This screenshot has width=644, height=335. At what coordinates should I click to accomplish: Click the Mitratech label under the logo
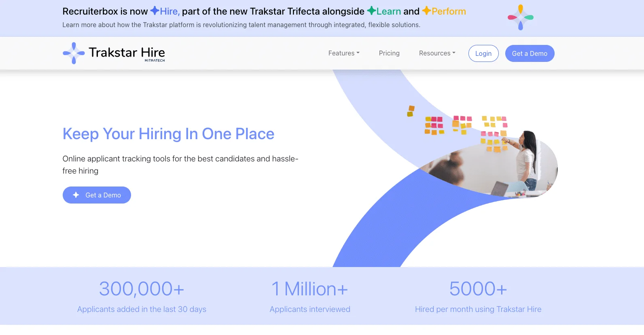[155, 60]
